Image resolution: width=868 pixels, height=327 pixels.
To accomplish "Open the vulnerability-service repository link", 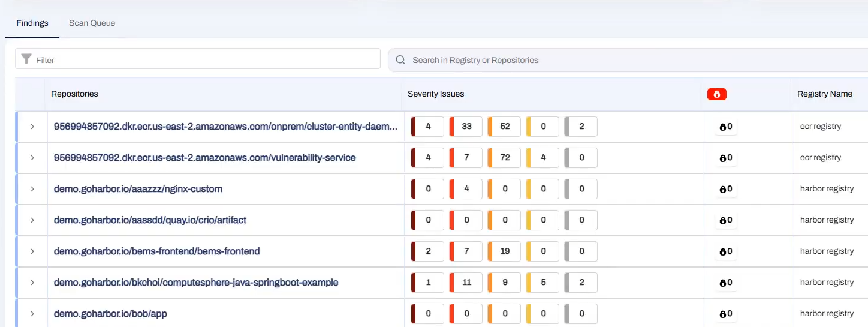I will 204,158.
